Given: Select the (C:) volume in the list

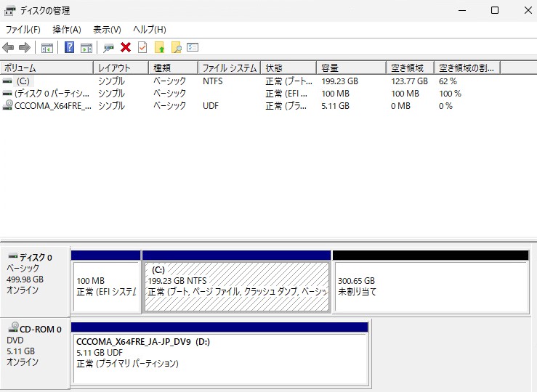Looking at the screenshot, I should tap(23, 81).
